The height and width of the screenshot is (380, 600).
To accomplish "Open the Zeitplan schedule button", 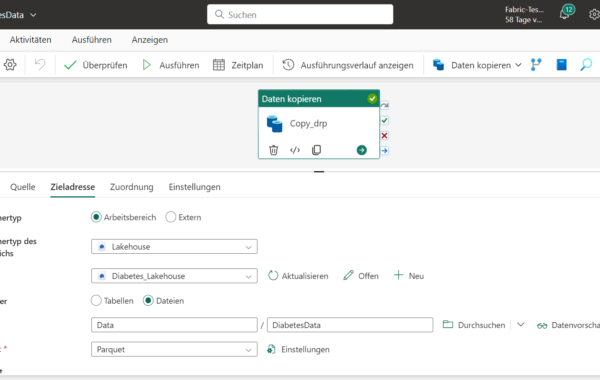I will 238,65.
